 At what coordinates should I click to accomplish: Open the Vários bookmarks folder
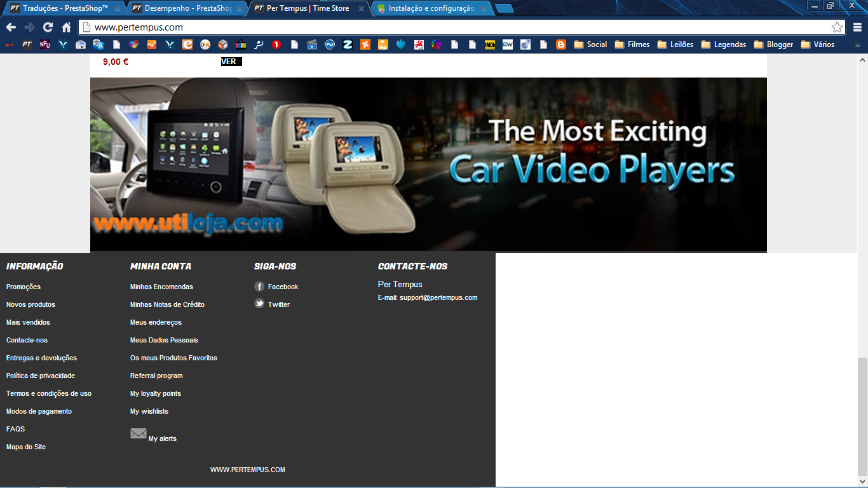pos(818,44)
